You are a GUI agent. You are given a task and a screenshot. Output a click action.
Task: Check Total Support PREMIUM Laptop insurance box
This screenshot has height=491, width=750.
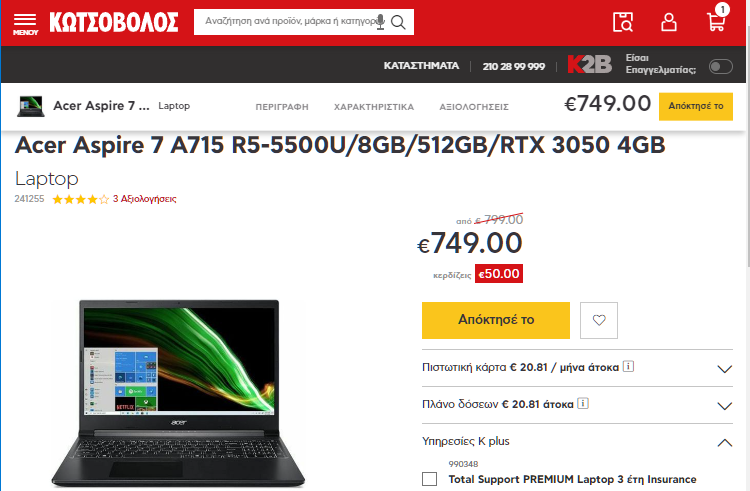point(430,479)
